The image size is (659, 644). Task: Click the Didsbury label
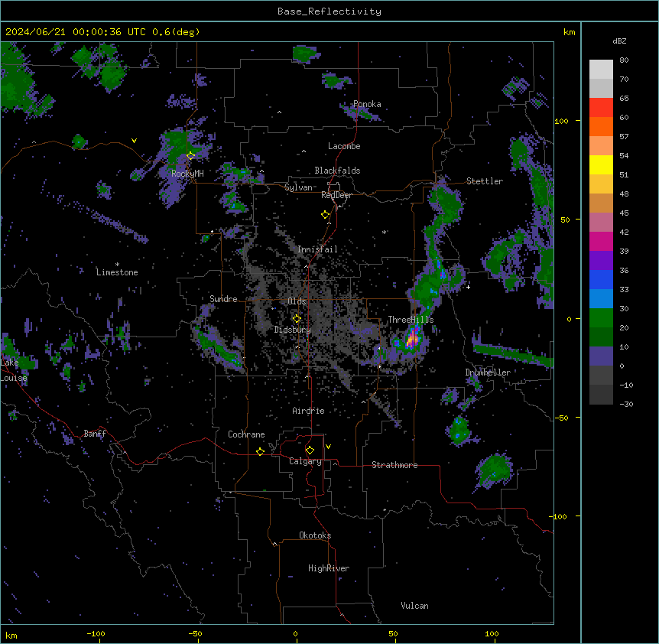(x=293, y=330)
